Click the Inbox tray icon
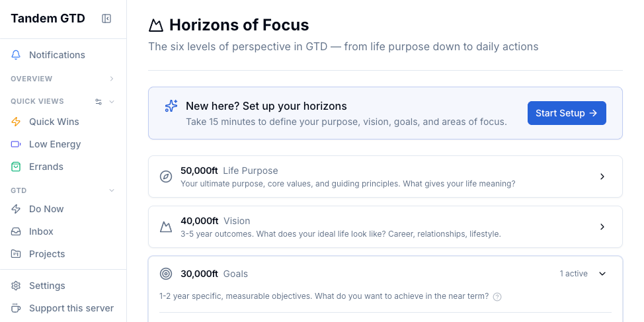The height and width of the screenshot is (322, 644). 17,231
